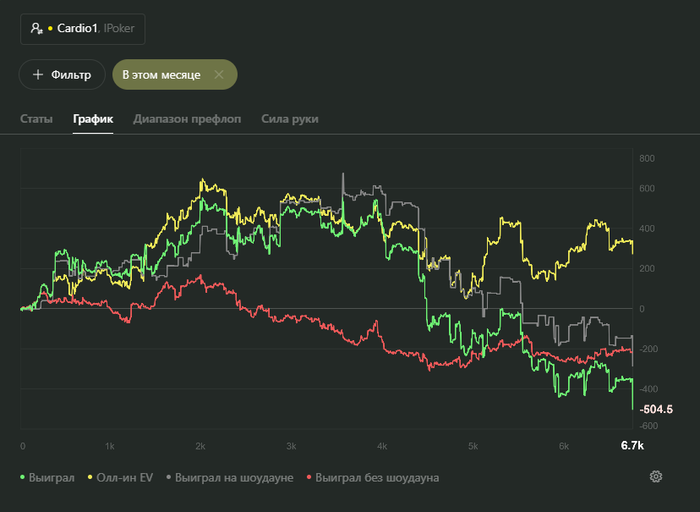The image size is (700, 512).
Task: Go to the Сила руки tab
Action: pyautogui.click(x=290, y=120)
